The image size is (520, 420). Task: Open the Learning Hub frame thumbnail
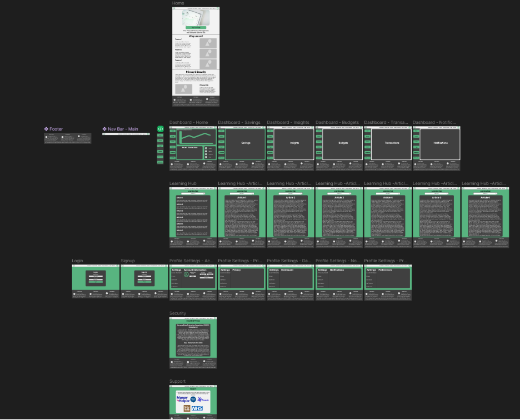click(193, 217)
